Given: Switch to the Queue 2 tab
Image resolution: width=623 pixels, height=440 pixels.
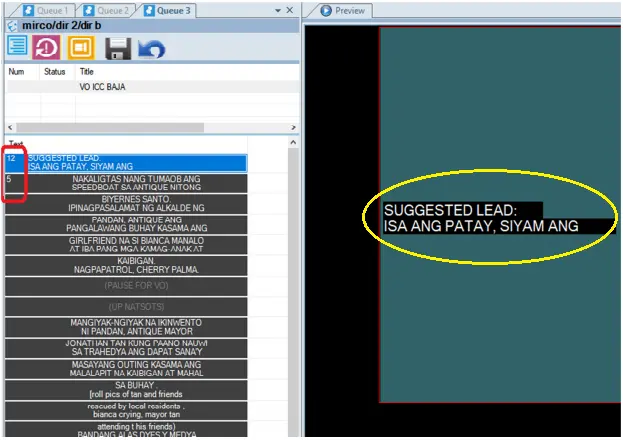Looking at the screenshot, I should coord(107,10).
